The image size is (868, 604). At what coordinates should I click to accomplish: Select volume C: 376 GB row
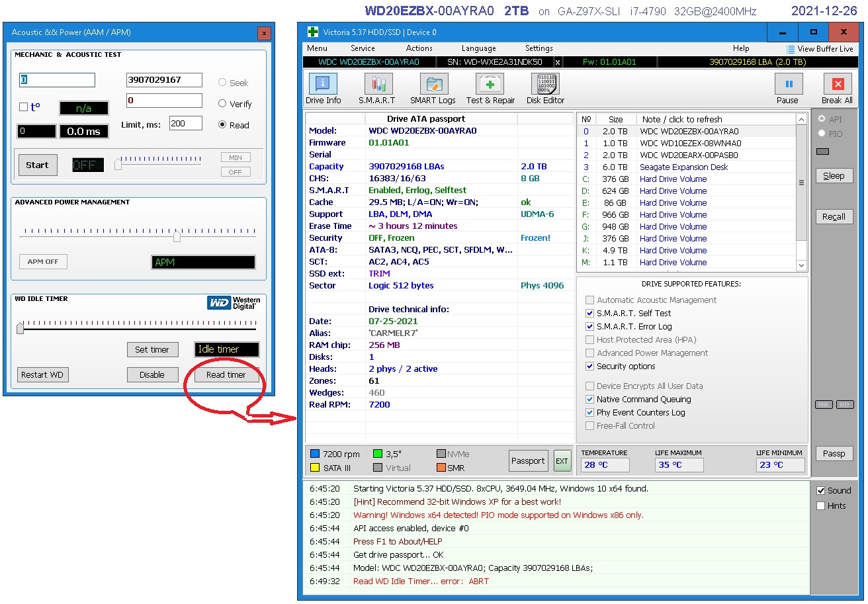pyautogui.click(x=686, y=179)
